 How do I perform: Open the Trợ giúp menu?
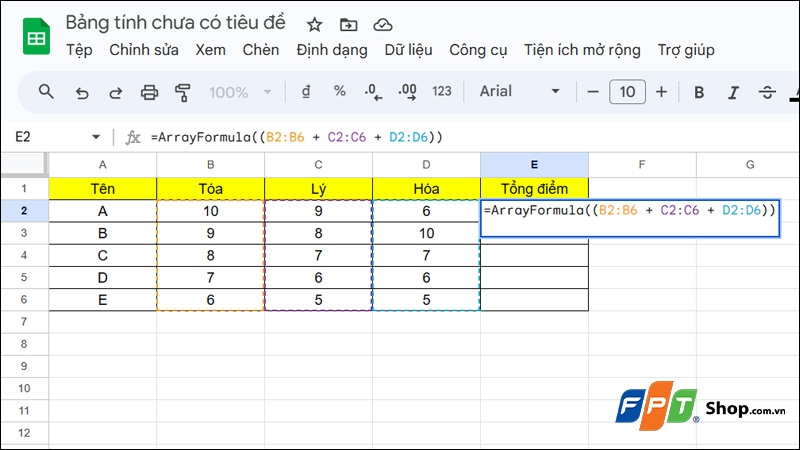(686, 50)
